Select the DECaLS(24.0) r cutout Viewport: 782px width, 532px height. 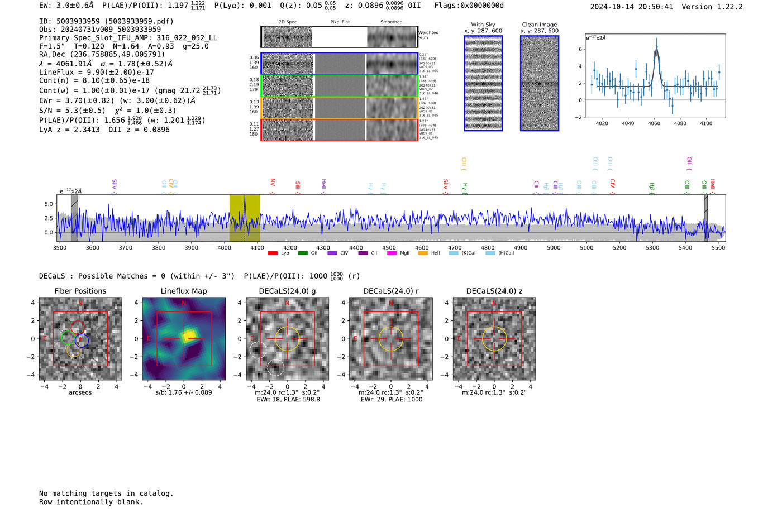pos(390,339)
